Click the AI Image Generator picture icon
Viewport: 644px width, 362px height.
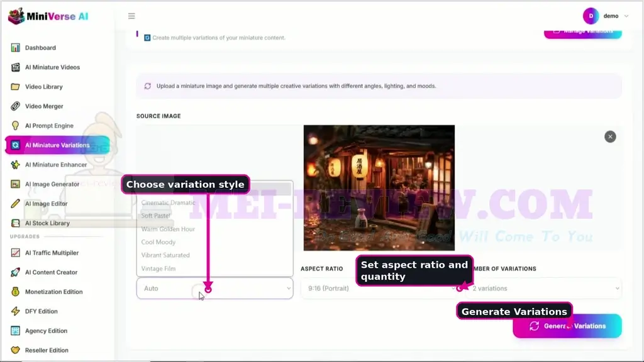[x=15, y=184]
